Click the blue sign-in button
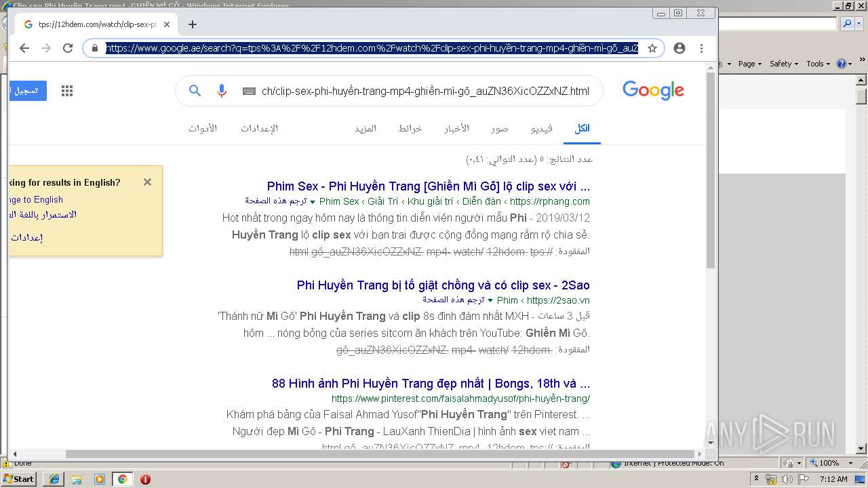The image size is (868, 488). pyautogui.click(x=28, y=91)
